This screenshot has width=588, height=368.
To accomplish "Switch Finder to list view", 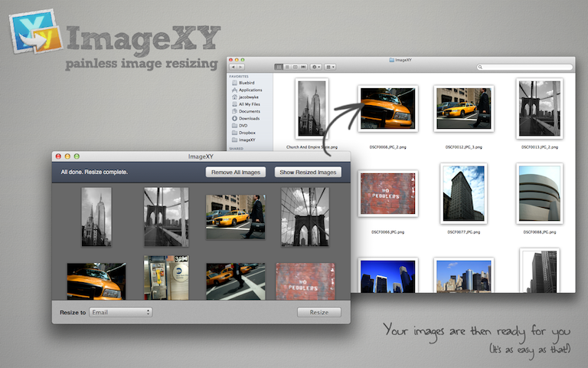I will click(287, 67).
